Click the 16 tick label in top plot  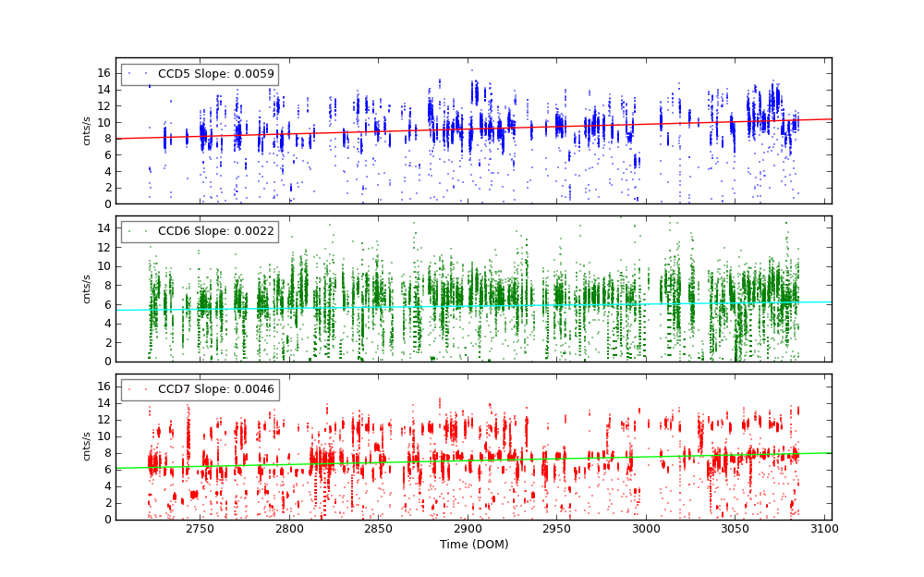click(103, 73)
